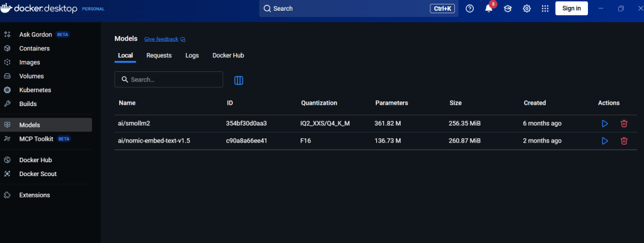
Task: Click the BETA badge beside Ask Gordon
Action: 62,35
